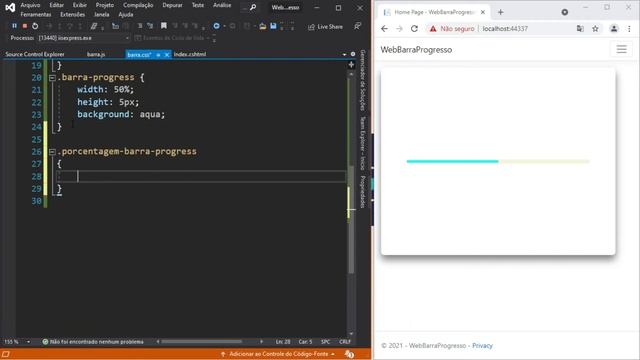The height and width of the screenshot is (360, 640).
Task: Click the blue browser refresh toolbar icon
Action: coord(216,26)
